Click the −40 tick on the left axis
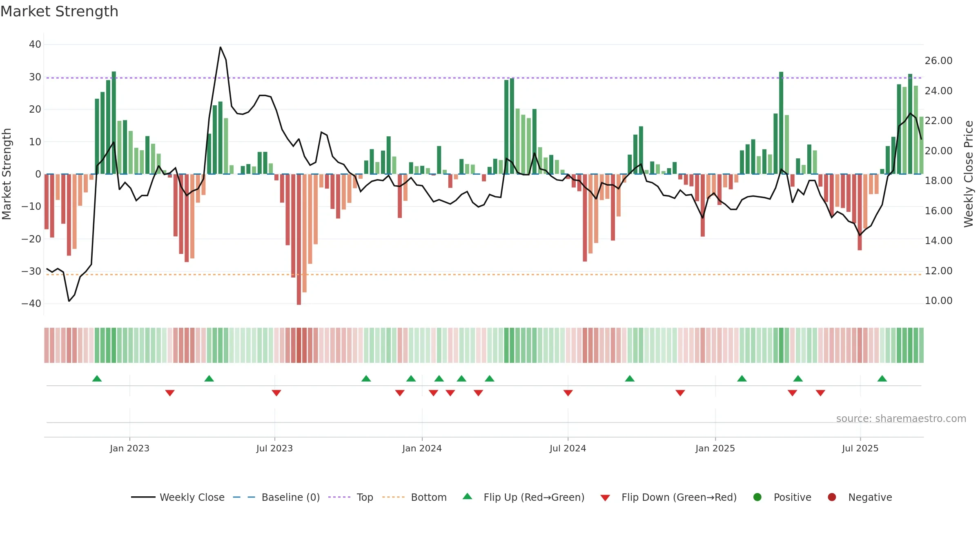Screen dimensions: 980x551 pos(31,303)
